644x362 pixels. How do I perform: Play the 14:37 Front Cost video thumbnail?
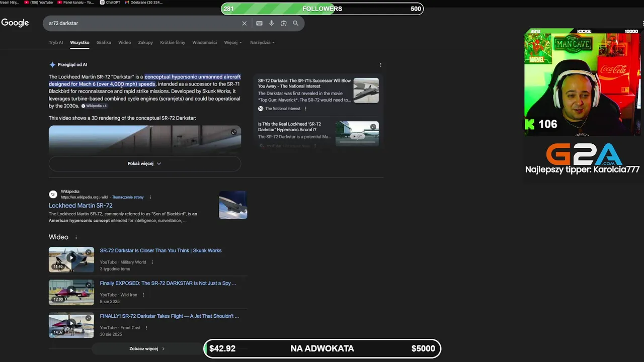click(x=71, y=325)
